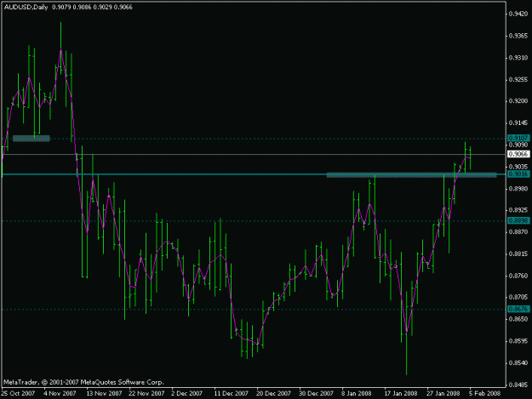
Task: Click the 0.8870 price axis label
Action: tap(518, 232)
